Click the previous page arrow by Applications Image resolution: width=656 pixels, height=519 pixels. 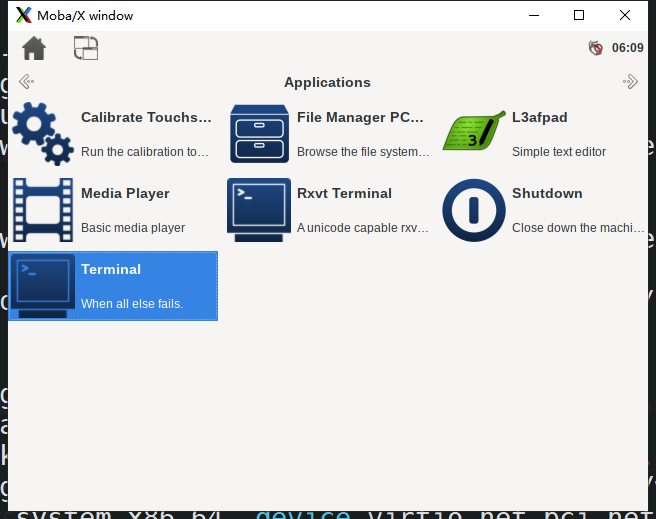pyautogui.click(x=26, y=82)
